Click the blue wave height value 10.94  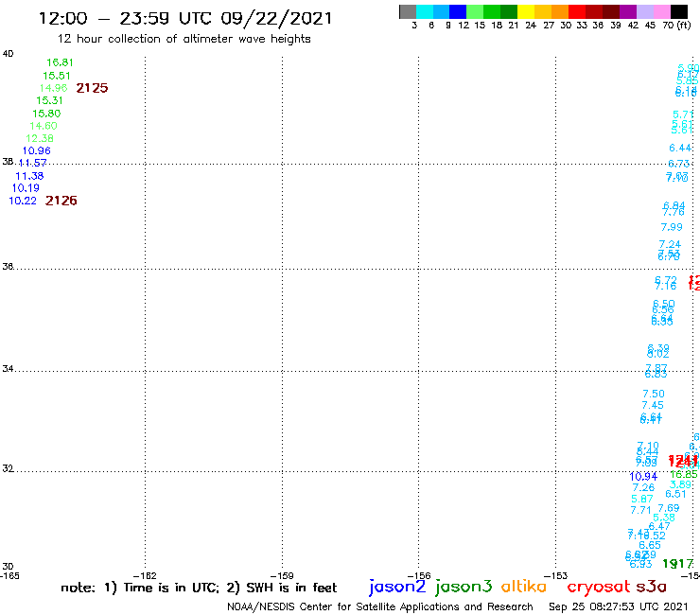pos(643,476)
